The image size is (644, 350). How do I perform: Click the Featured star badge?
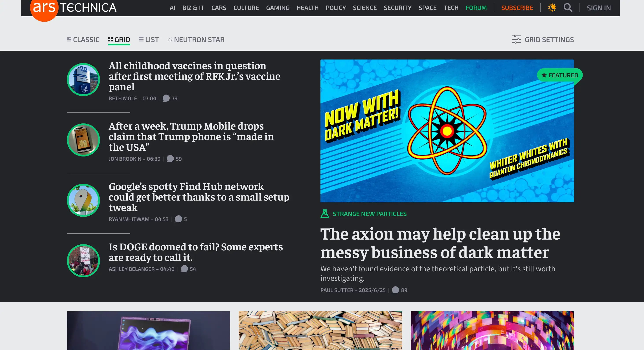click(560, 75)
